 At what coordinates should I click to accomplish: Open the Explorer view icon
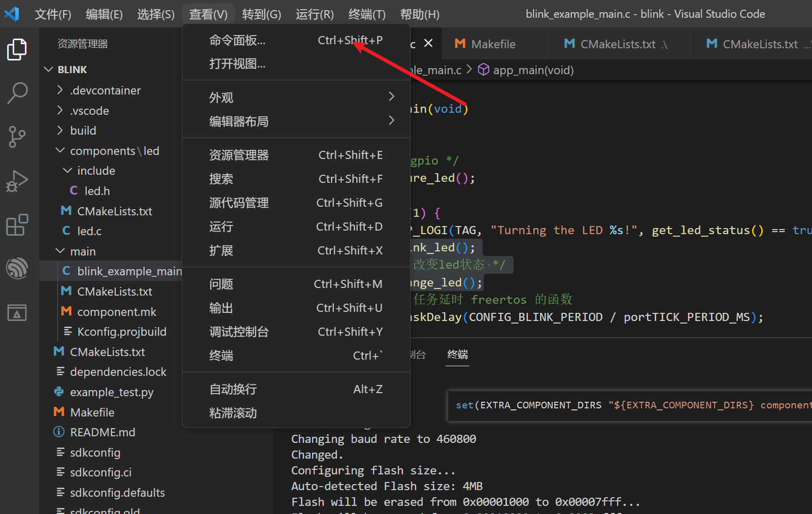[18, 49]
